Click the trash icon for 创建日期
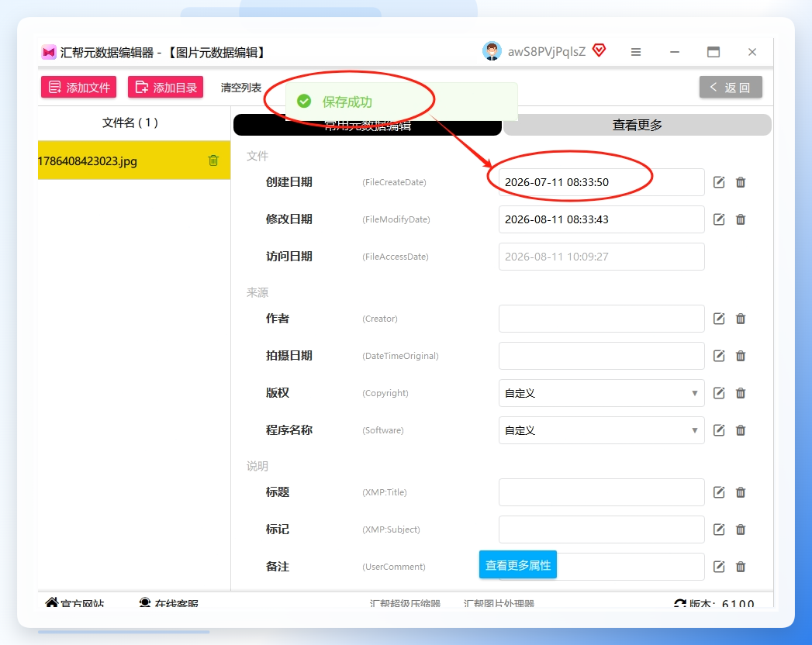The image size is (812, 645). (741, 182)
